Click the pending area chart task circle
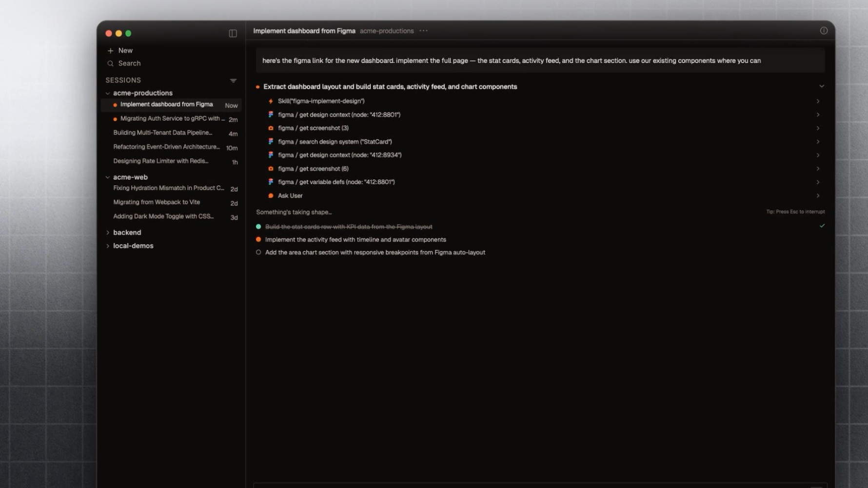Image resolution: width=868 pixels, height=488 pixels. pyautogui.click(x=258, y=252)
